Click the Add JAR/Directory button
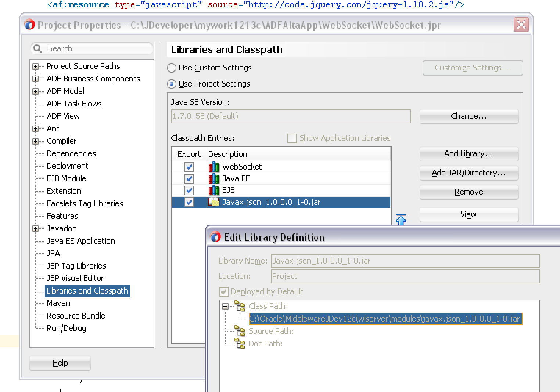 point(469,173)
